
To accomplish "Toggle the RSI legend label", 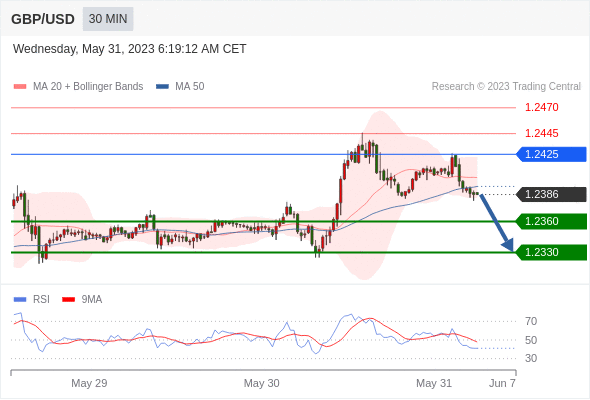I will (41, 300).
